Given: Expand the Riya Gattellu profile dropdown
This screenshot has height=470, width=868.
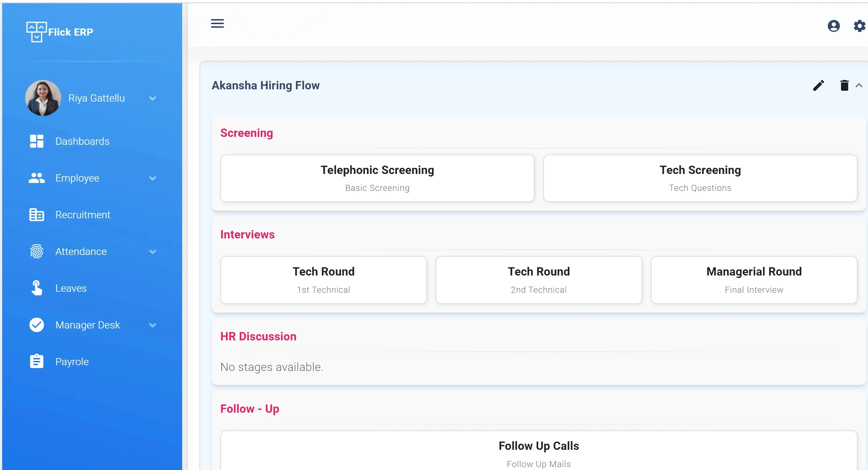Looking at the screenshot, I should (x=153, y=98).
